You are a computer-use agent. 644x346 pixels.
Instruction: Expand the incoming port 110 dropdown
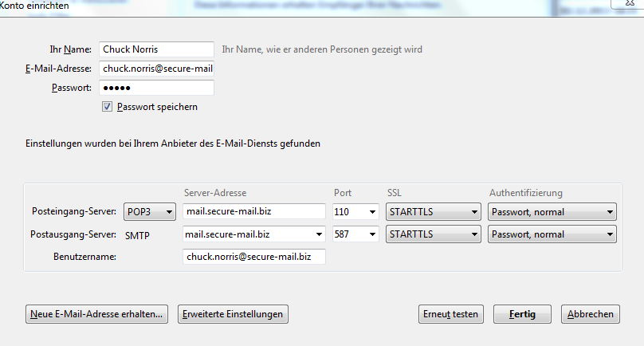(x=355, y=212)
